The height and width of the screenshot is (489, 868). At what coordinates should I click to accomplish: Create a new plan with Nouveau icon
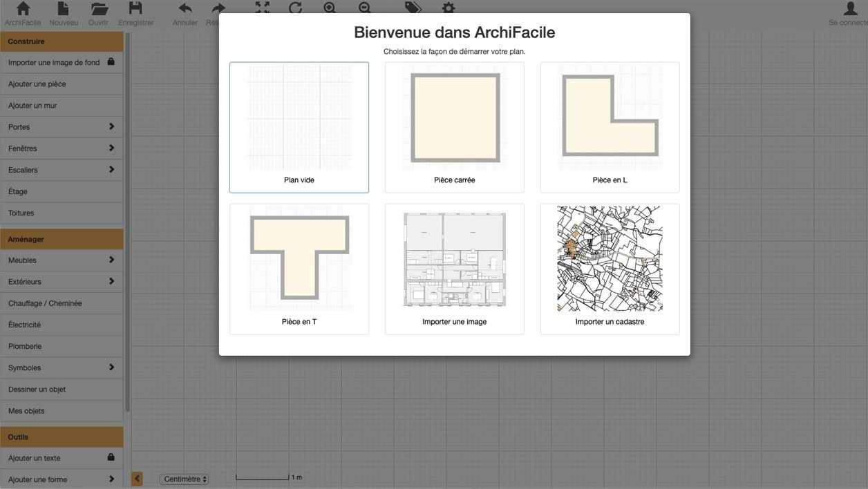(63, 8)
